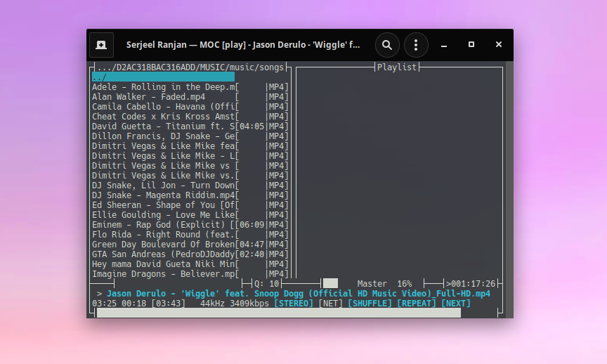Click the elapsed time 03:25
The height and width of the screenshot is (364, 607).
coord(104,303)
